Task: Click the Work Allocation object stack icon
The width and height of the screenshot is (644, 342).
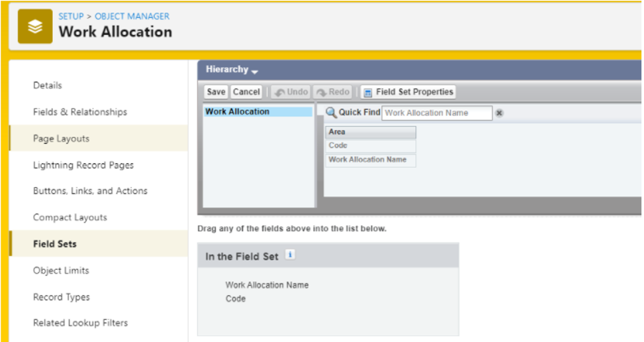Action: [34, 27]
